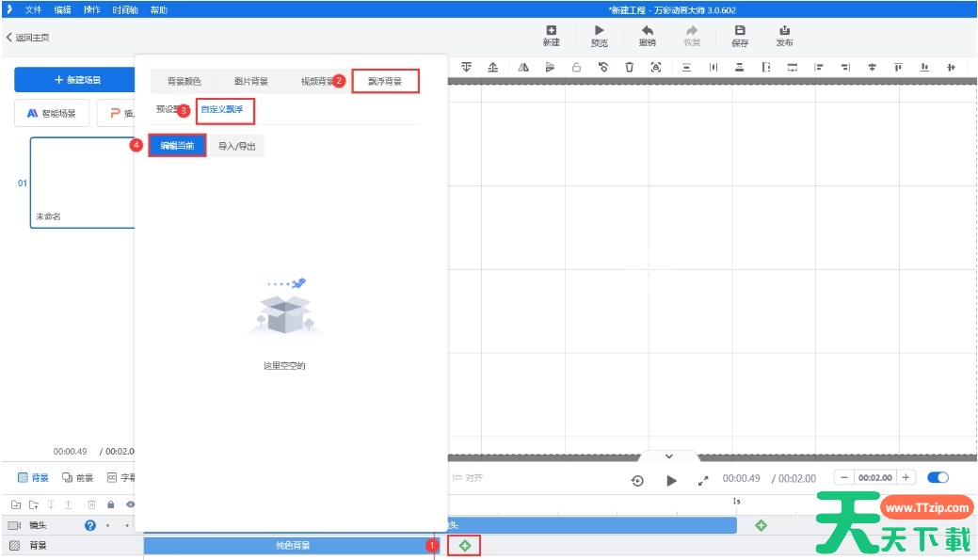Switch to 背景颜色 tab
This screenshot has height=560, width=978.
[x=184, y=81]
